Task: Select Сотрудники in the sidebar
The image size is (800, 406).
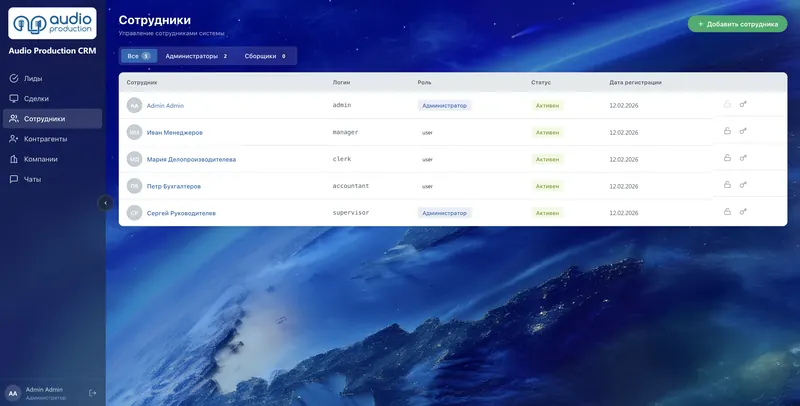Action: point(52,118)
